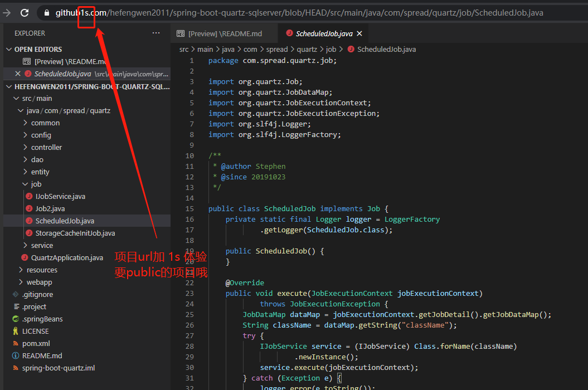Click the src breadcrumb segment
This screenshot has height=390, width=588.
(184, 49)
